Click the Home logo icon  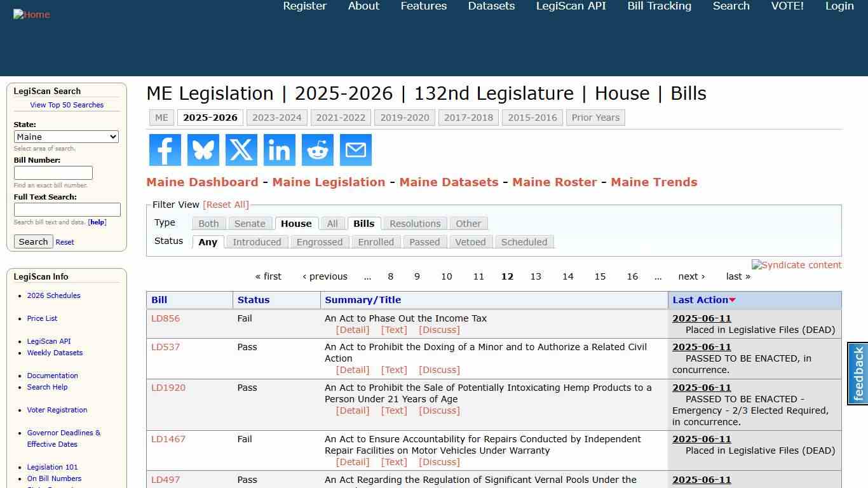point(31,14)
